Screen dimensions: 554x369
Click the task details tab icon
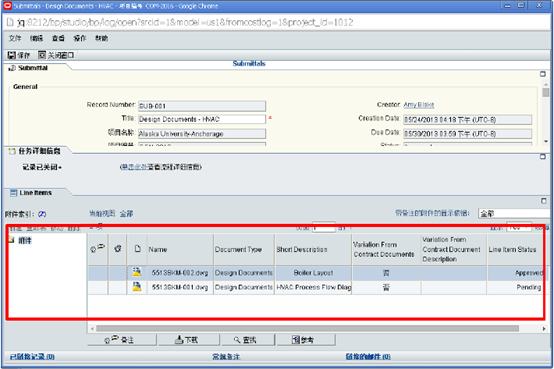[x=12, y=151]
